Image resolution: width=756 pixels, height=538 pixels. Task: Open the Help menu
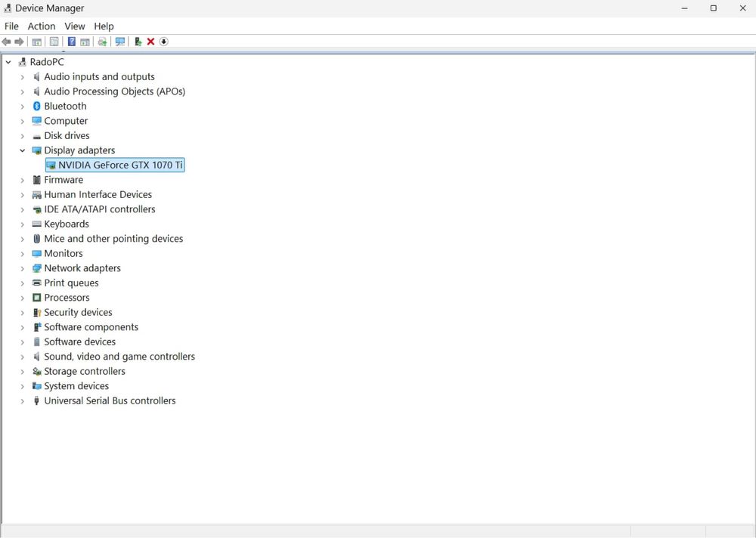click(x=104, y=26)
